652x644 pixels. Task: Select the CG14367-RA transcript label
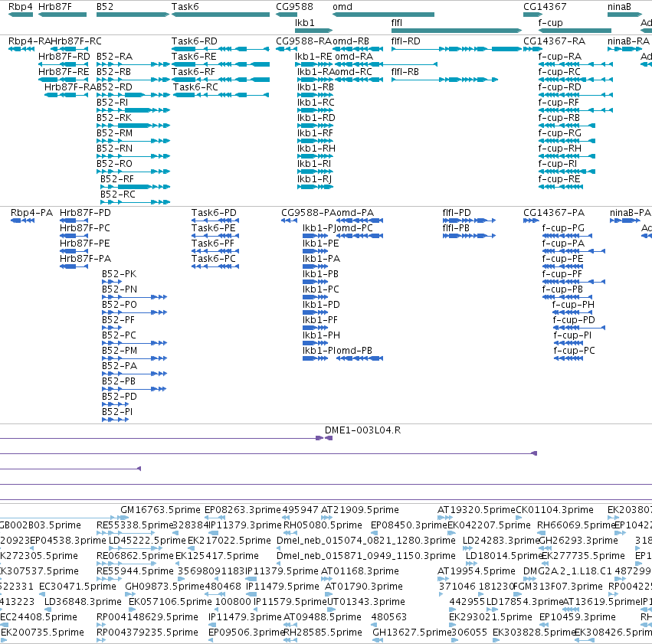tap(554, 41)
